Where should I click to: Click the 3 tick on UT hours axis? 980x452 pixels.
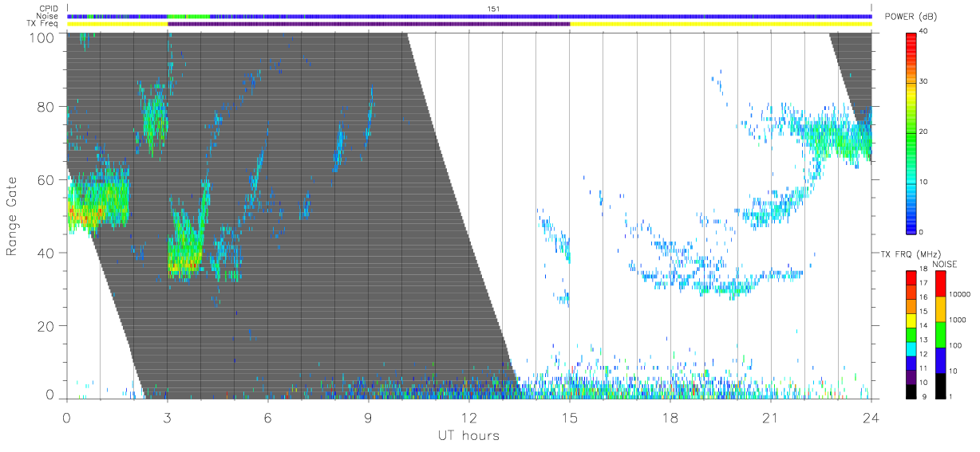coord(168,417)
